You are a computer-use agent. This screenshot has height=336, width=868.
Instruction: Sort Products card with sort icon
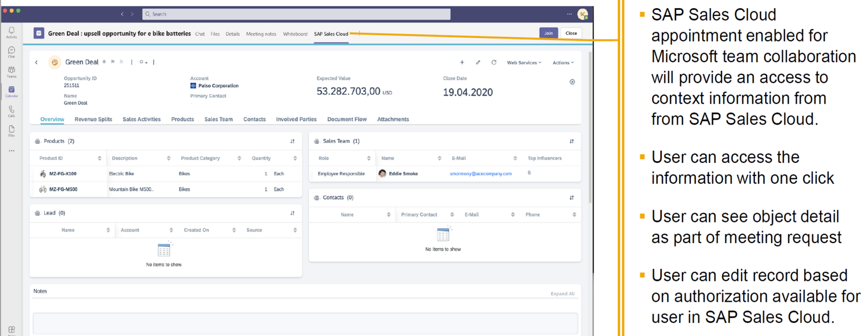pyautogui.click(x=293, y=141)
